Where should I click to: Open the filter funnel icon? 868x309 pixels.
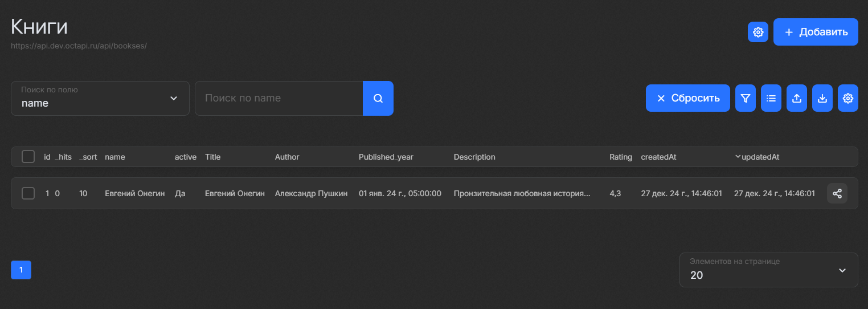click(745, 98)
